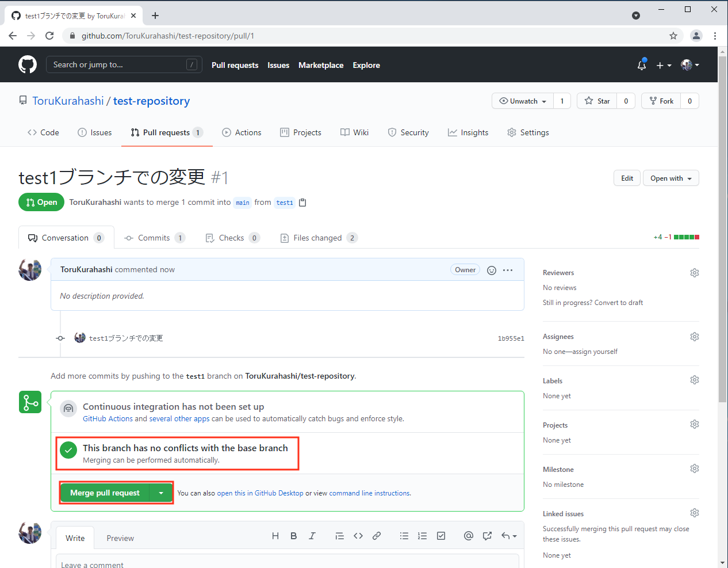Open the notifications bell
Viewport: 728px width, 568px height.
coord(642,65)
